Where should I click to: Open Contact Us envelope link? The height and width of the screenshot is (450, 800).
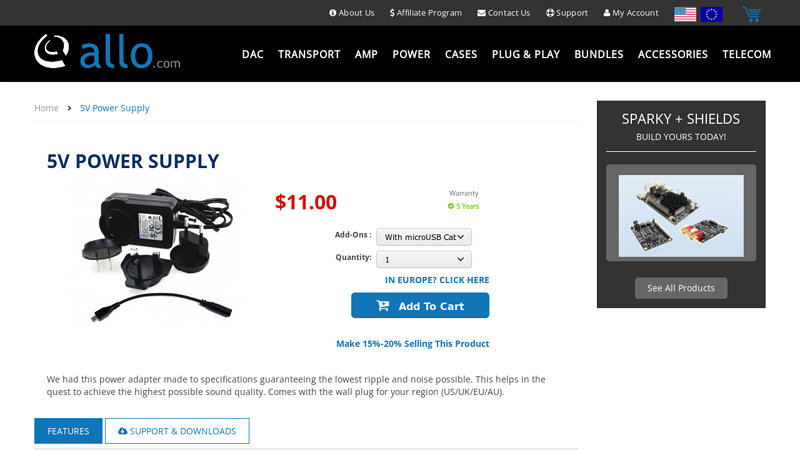click(x=504, y=13)
